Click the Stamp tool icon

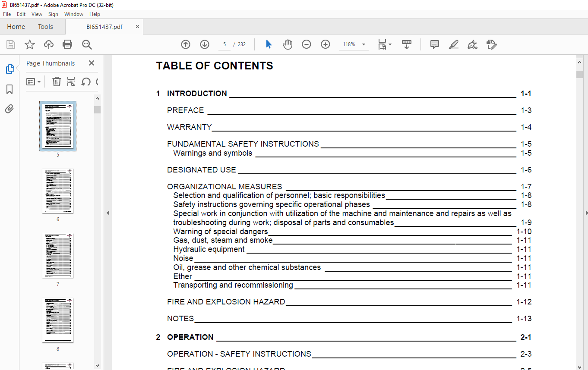[x=492, y=44]
